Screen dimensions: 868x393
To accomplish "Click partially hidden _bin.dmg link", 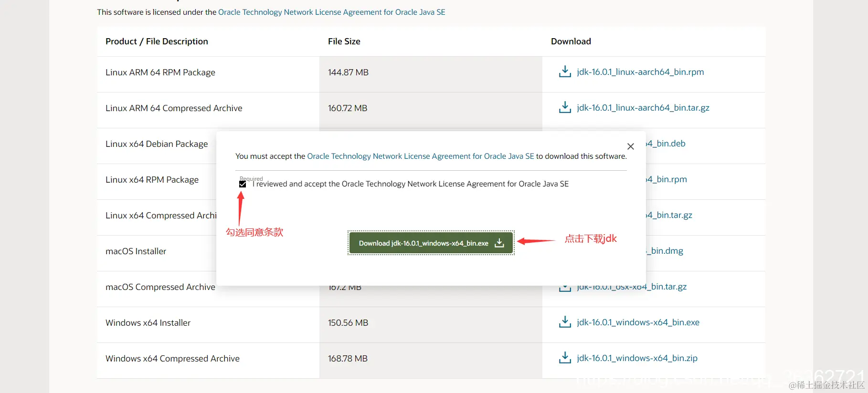I will tap(665, 251).
